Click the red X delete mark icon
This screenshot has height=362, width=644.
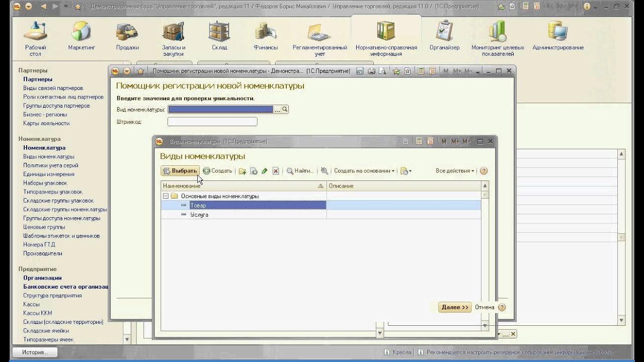click(276, 171)
